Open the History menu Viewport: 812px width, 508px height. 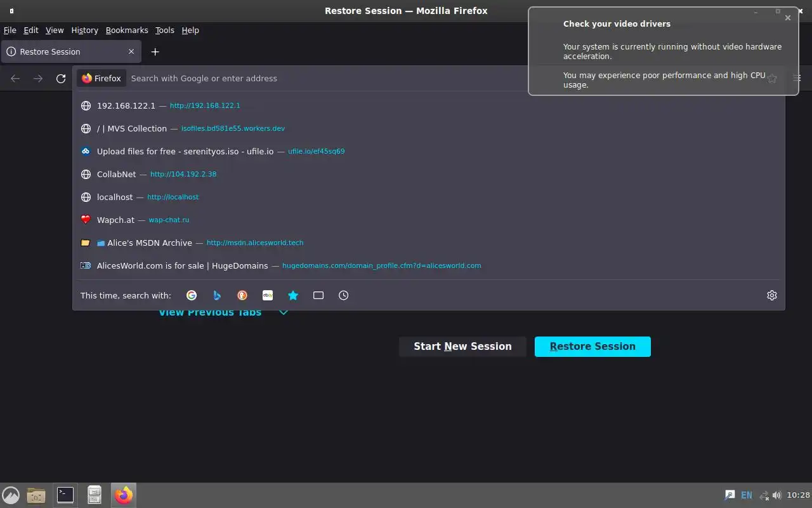click(x=84, y=30)
